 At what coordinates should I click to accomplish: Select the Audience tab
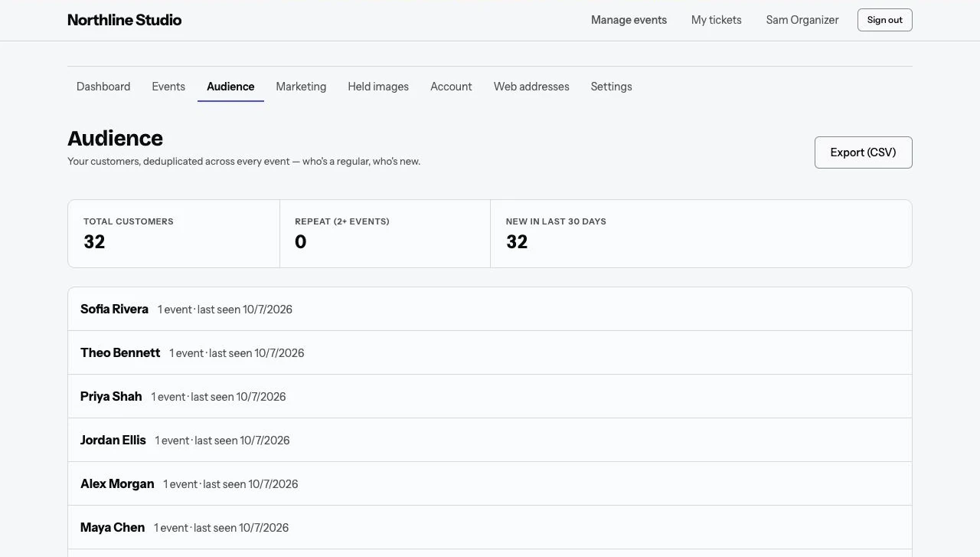230,87
